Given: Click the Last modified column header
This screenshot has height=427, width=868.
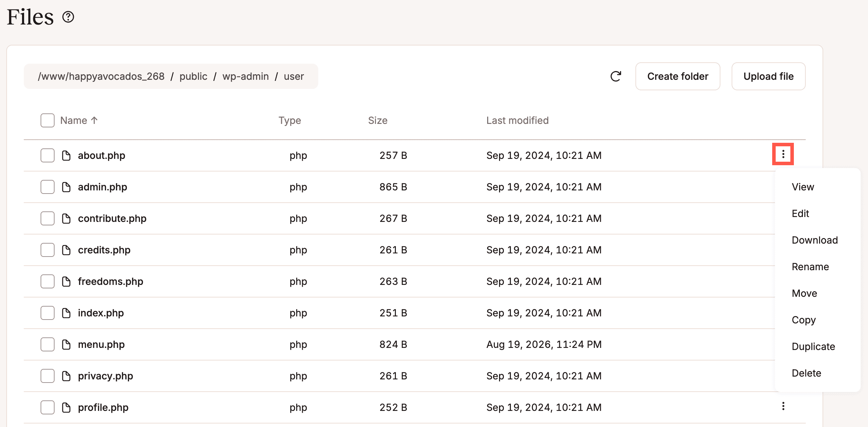Looking at the screenshot, I should click(x=518, y=120).
